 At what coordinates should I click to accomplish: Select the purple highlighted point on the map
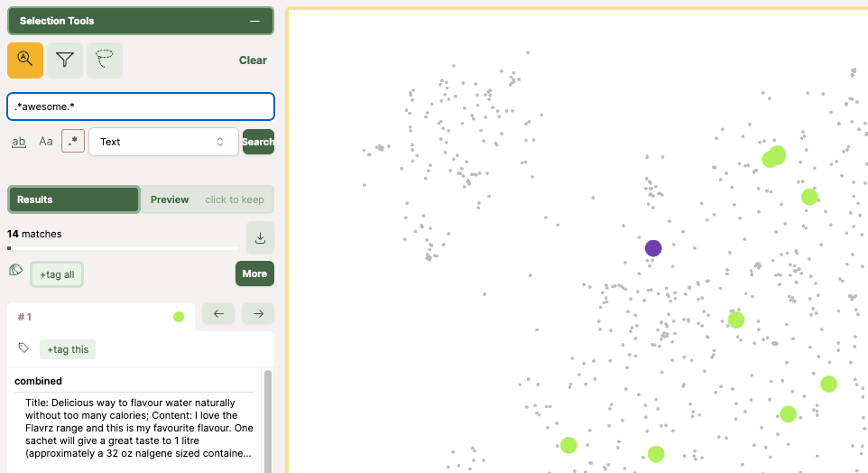click(x=653, y=248)
